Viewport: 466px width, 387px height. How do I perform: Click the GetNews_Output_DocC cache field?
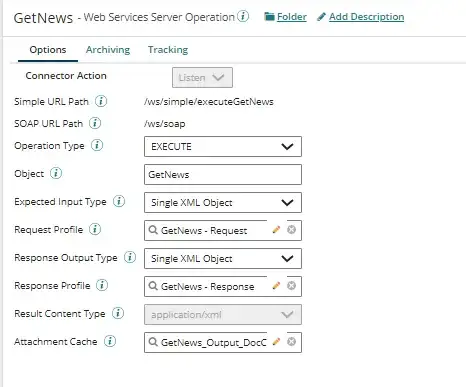tap(223, 342)
